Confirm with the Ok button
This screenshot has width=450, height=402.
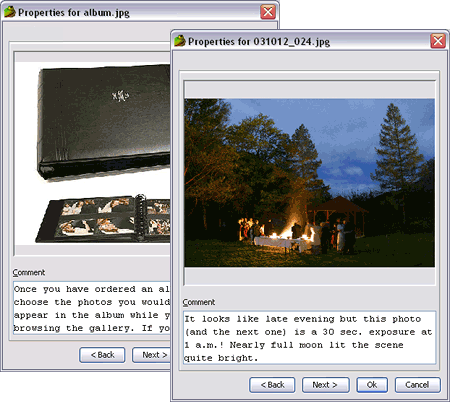372,385
